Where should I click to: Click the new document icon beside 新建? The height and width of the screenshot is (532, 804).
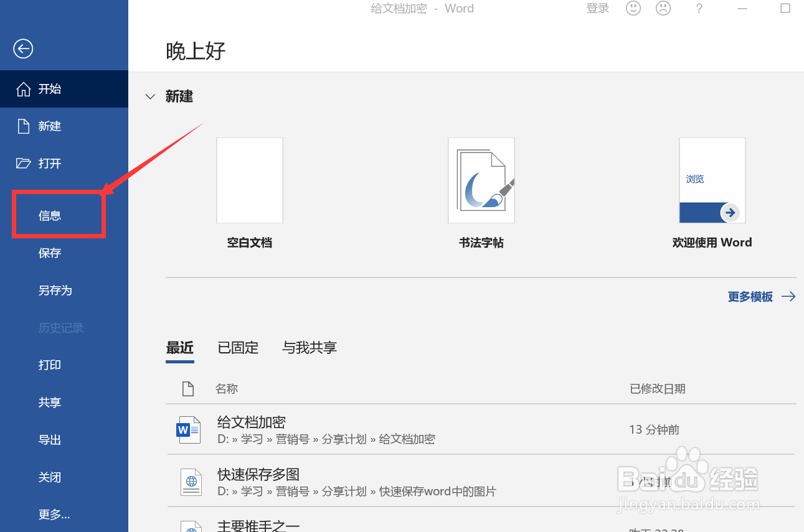(23, 126)
